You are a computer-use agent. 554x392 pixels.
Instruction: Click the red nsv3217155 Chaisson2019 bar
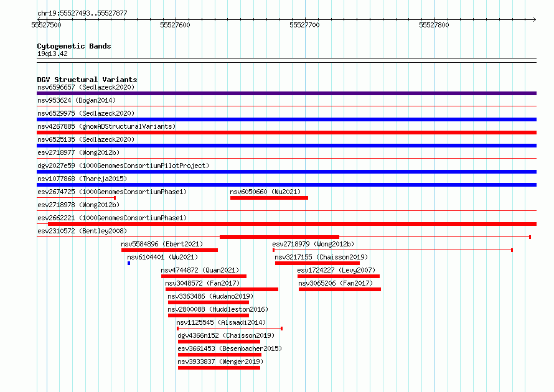tap(317, 263)
